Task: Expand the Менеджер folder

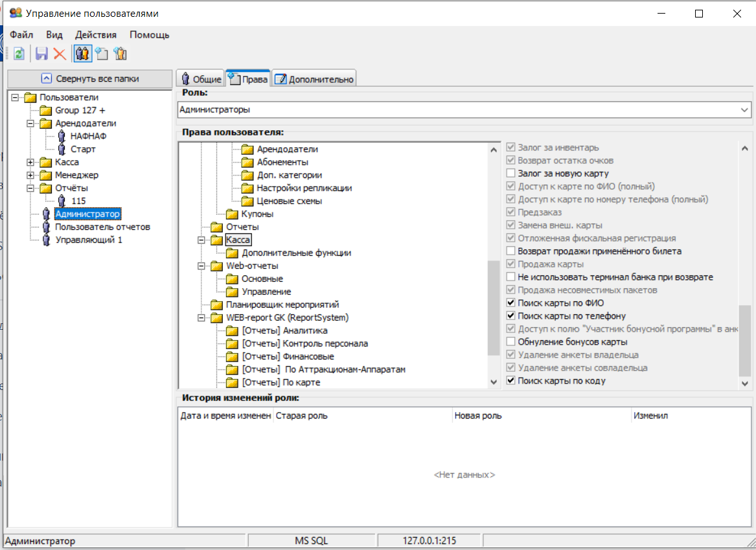Action: pos(30,176)
